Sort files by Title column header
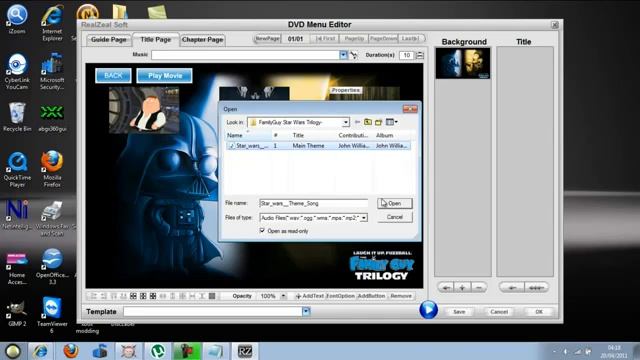Viewport: 640px width, 360px height. (298, 135)
